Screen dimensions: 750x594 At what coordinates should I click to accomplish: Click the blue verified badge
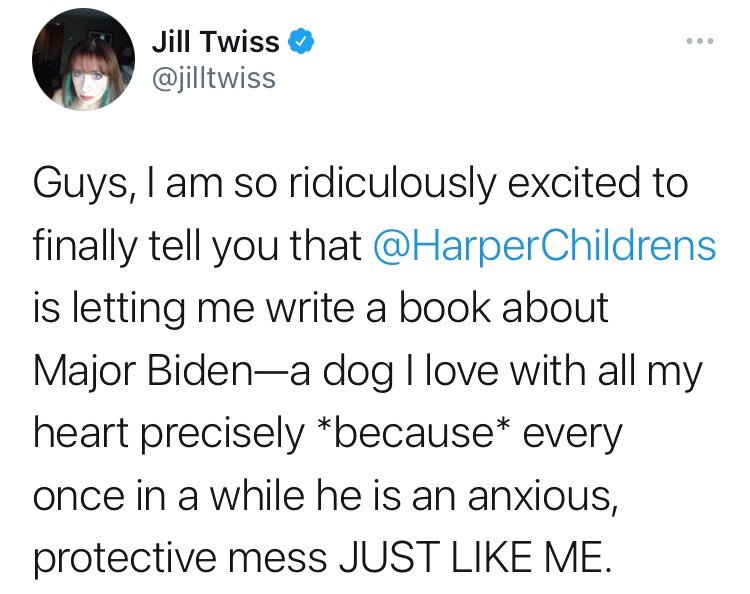coord(300,42)
